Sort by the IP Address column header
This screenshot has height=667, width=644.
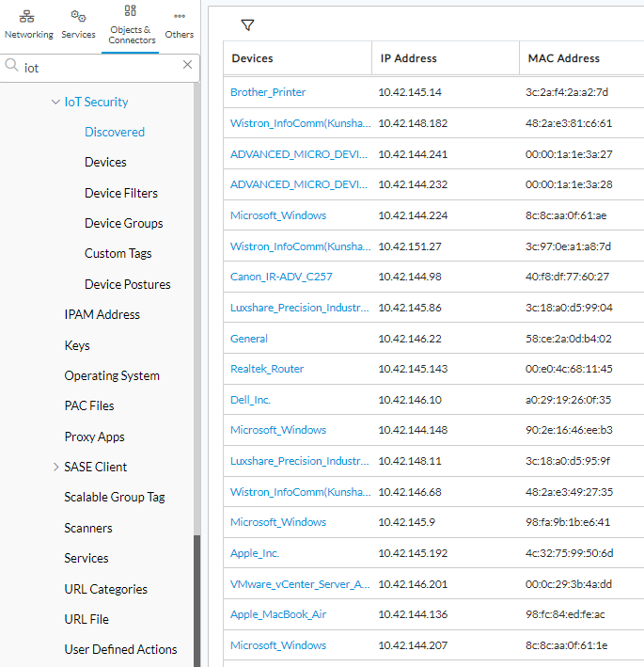click(409, 58)
